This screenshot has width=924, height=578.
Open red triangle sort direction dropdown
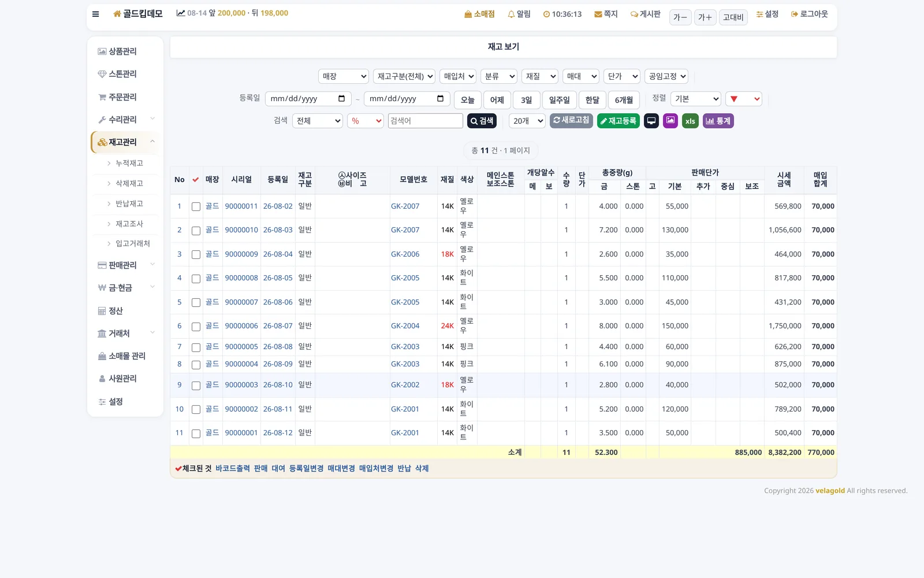click(x=744, y=99)
